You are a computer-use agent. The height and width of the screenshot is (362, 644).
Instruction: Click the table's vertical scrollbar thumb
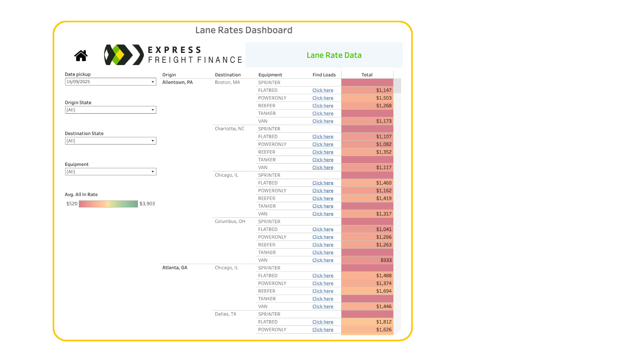[397, 86]
